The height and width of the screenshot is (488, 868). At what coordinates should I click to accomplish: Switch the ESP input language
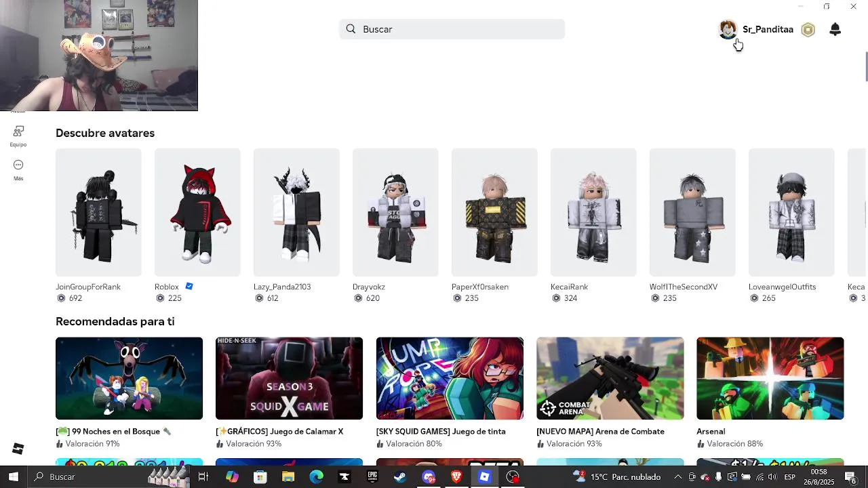coord(789,476)
